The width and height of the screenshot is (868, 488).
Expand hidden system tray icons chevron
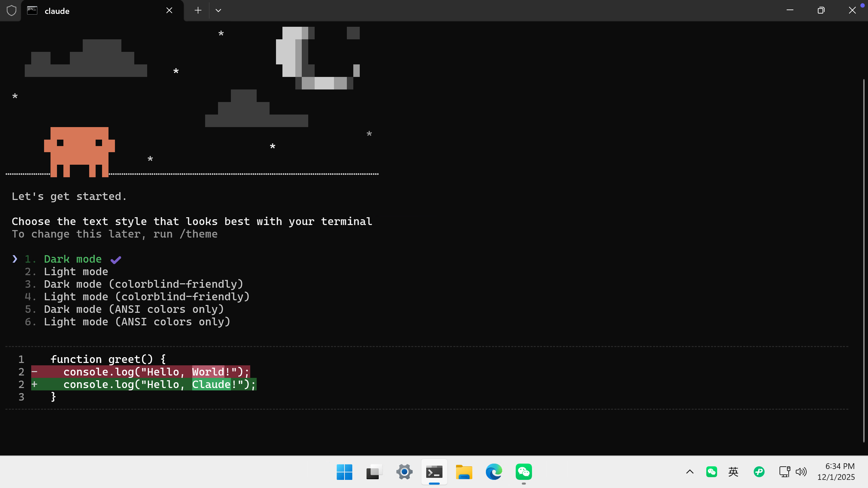coord(690,472)
